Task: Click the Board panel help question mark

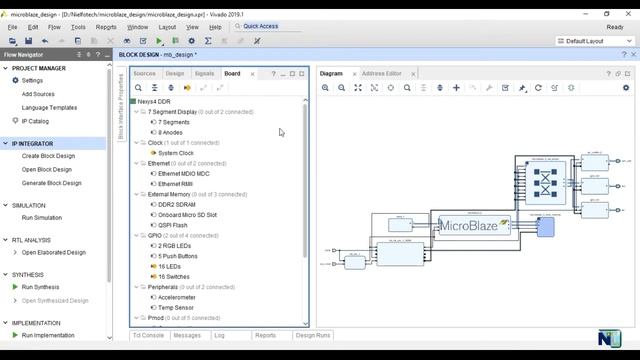Action: pos(273,73)
